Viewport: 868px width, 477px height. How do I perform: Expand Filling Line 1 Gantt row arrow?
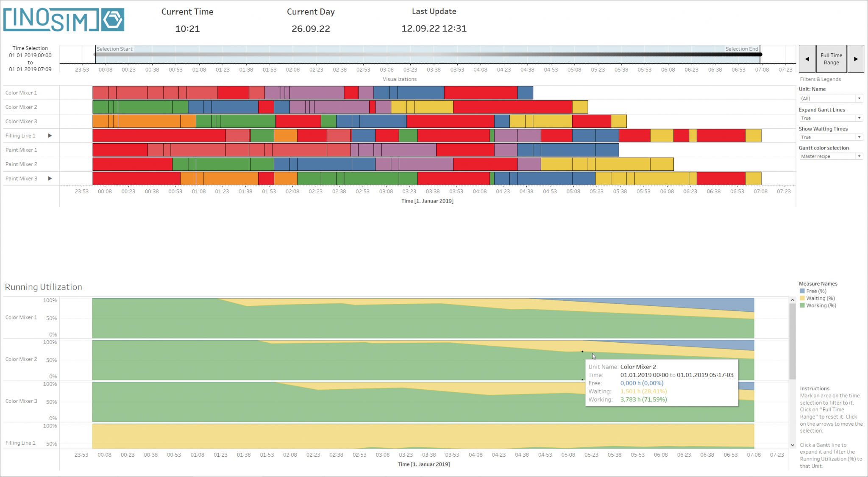click(50, 136)
